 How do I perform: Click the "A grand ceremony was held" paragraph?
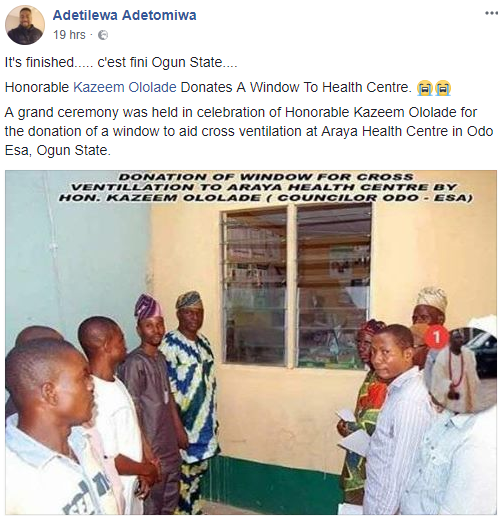(x=249, y=131)
